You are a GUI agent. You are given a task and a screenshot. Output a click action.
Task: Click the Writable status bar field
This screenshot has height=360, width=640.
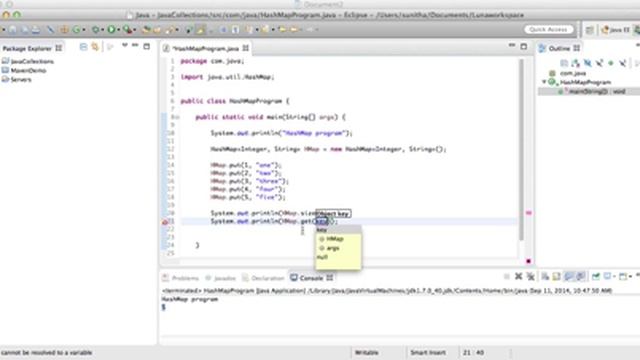point(367,353)
